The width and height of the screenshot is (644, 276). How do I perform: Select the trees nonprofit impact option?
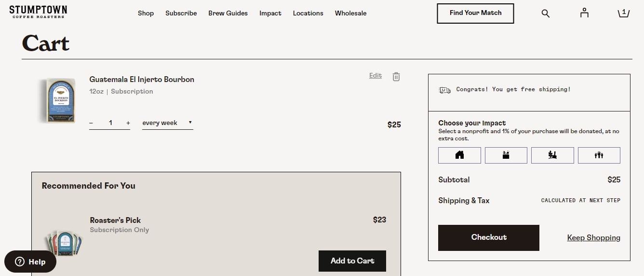tap(599, 155)
